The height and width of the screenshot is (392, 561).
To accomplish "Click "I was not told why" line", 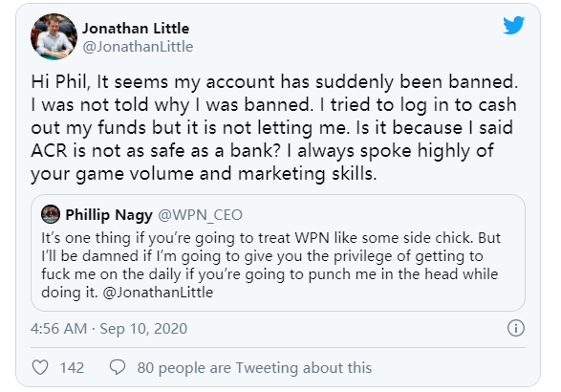I will point(273,105).
